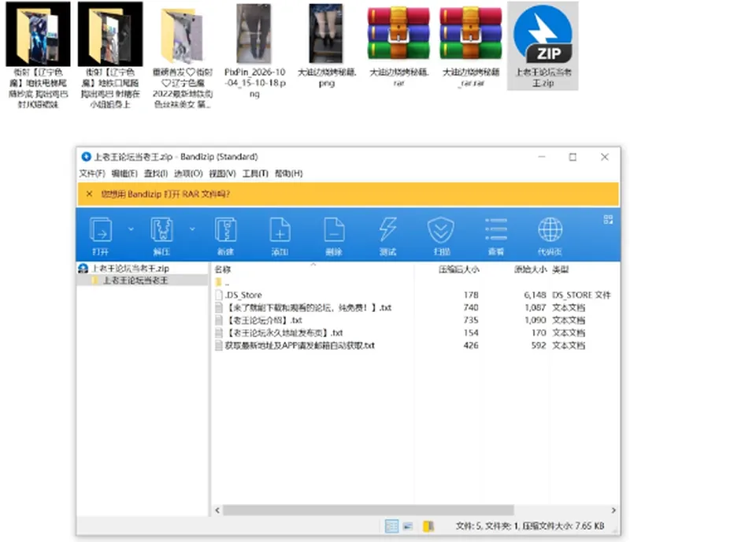
Task: Select the 上老王论坛当老王 folder in the tree
Action: tap(135, 280)
